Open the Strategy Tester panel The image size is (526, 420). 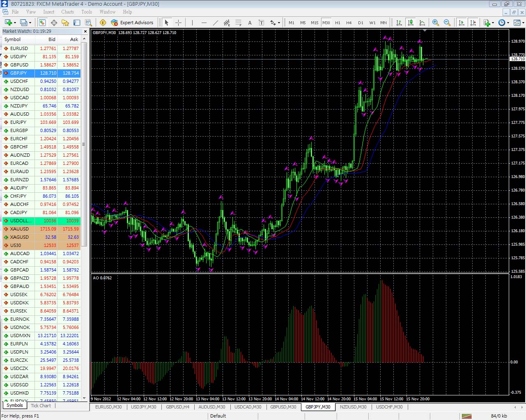click(x=88, y=23)
